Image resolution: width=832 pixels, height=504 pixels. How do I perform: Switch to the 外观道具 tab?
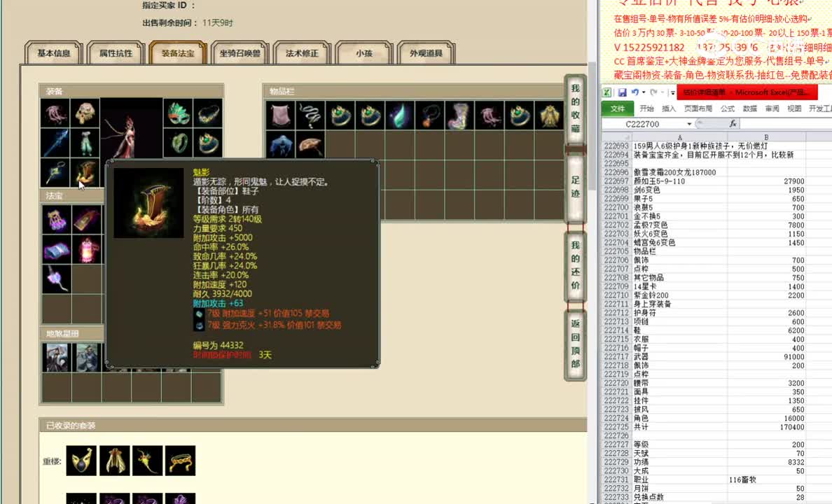tap(426, 53)
